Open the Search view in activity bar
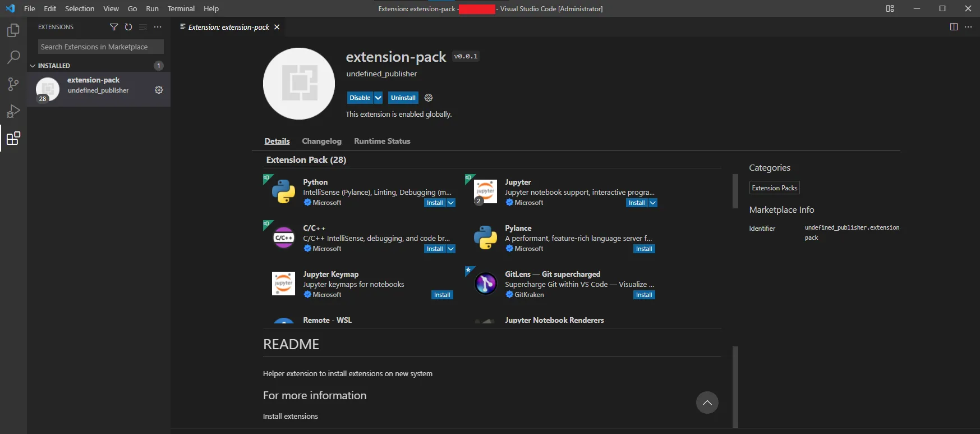Image resolution: width=980 pixels, height=434 pixels. point(13,57)
